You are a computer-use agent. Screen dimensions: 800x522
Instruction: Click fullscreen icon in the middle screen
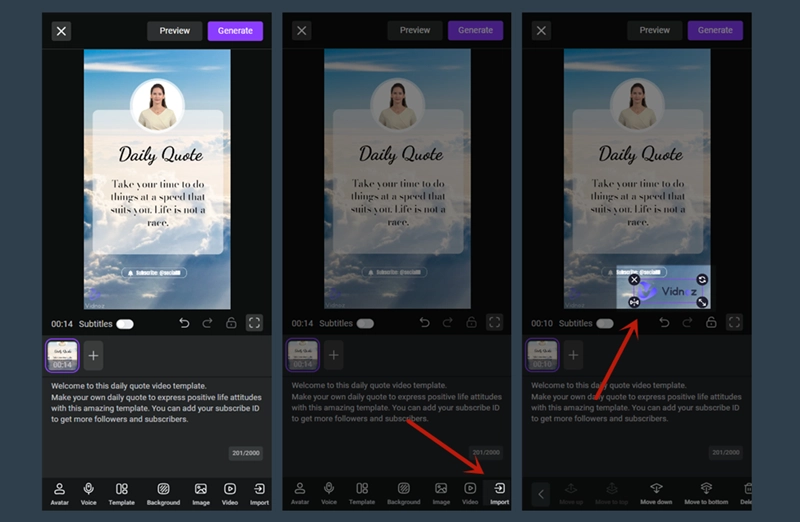point(494,322)
